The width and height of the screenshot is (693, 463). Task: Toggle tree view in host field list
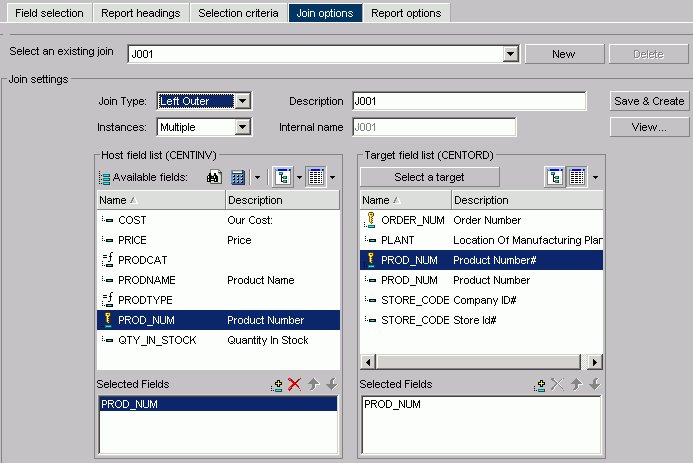[284, 177]
